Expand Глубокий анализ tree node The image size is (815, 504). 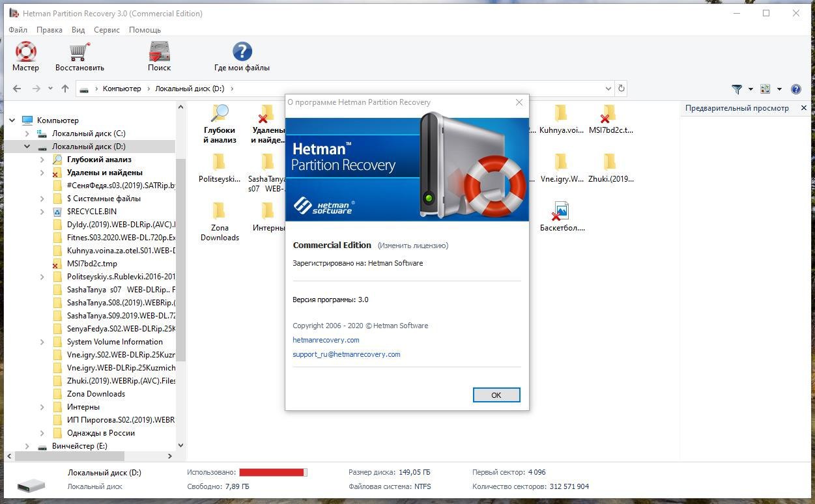[x=42, y=160]
